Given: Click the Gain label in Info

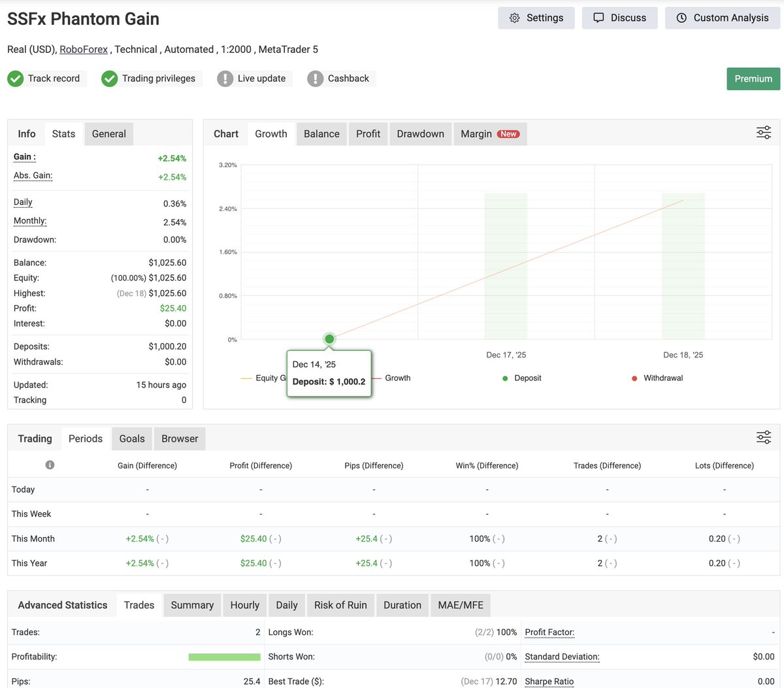Looking at the screenshot, I should coord(25,157).
